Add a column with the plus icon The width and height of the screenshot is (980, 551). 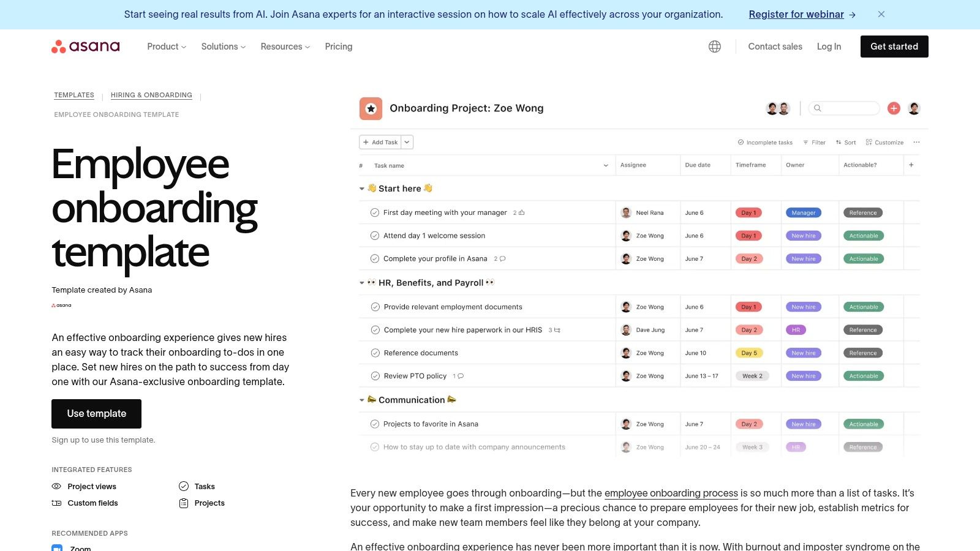[911, 165]
